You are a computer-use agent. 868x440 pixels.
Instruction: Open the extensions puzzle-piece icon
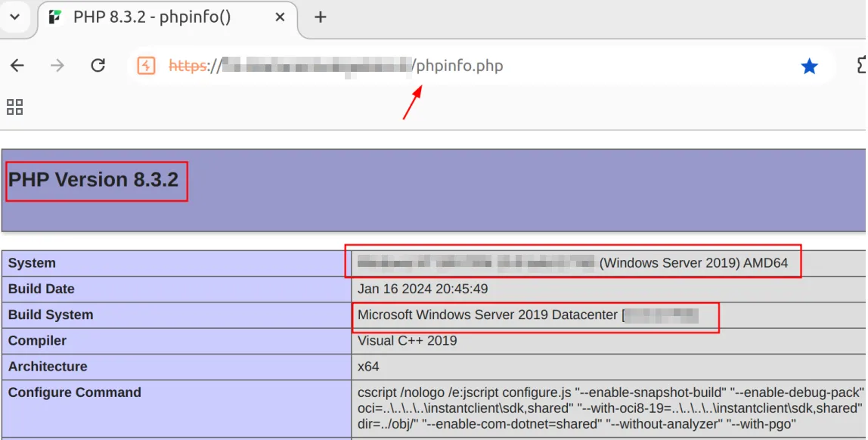point(862,66)
